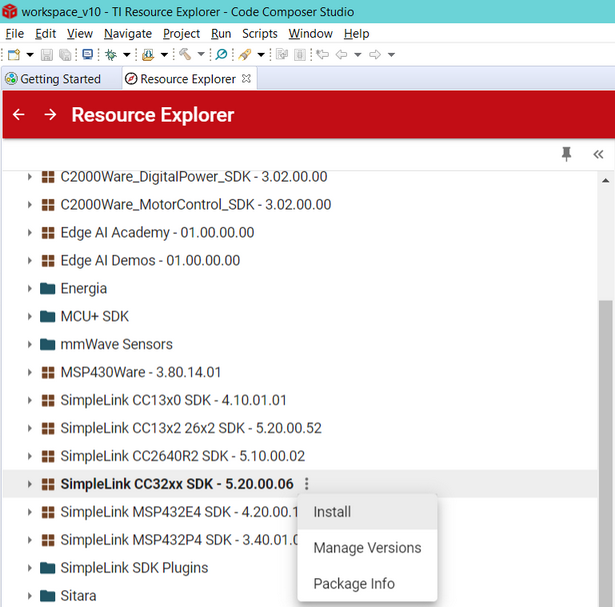Select SimpleLink CC2640R2 SDK - 5.10.00.02
Viewport: 615px width, 607px height.
[183, 456]
